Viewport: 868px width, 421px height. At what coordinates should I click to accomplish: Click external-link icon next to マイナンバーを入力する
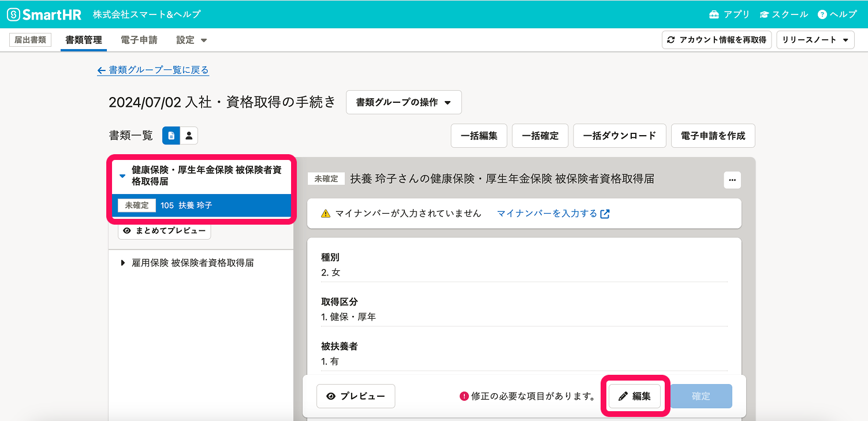pyautogui.click(x=605, y=214)
